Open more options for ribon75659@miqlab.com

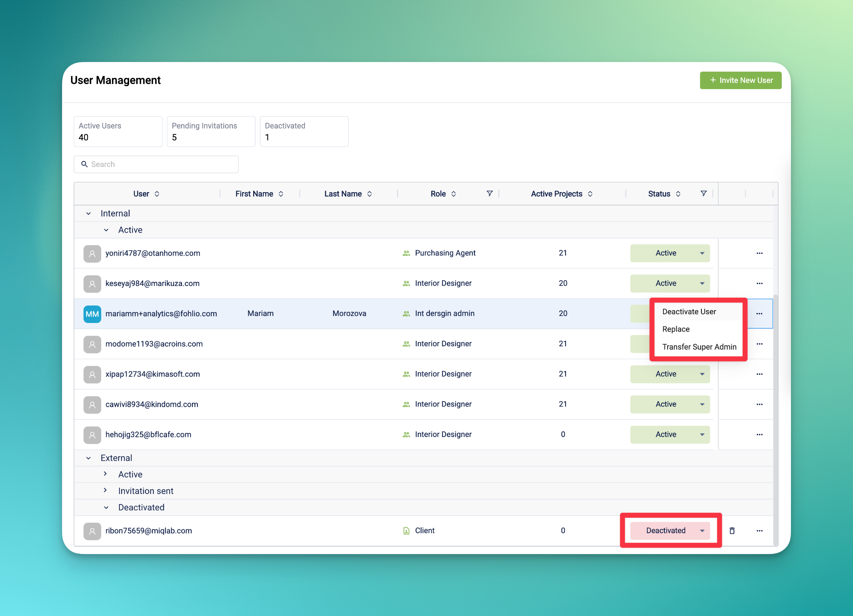pos(759,531)
